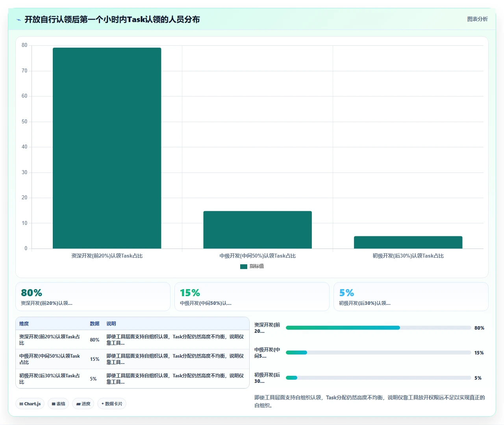The width and height of the screenshot is (504, 425).
Task: Click the 中级开发 bar in the chart
Action: [x=258, y=230]
